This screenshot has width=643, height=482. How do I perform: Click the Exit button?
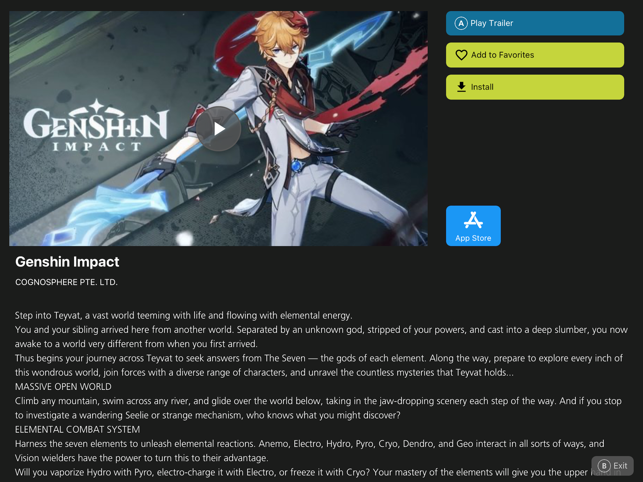point(612,466)
